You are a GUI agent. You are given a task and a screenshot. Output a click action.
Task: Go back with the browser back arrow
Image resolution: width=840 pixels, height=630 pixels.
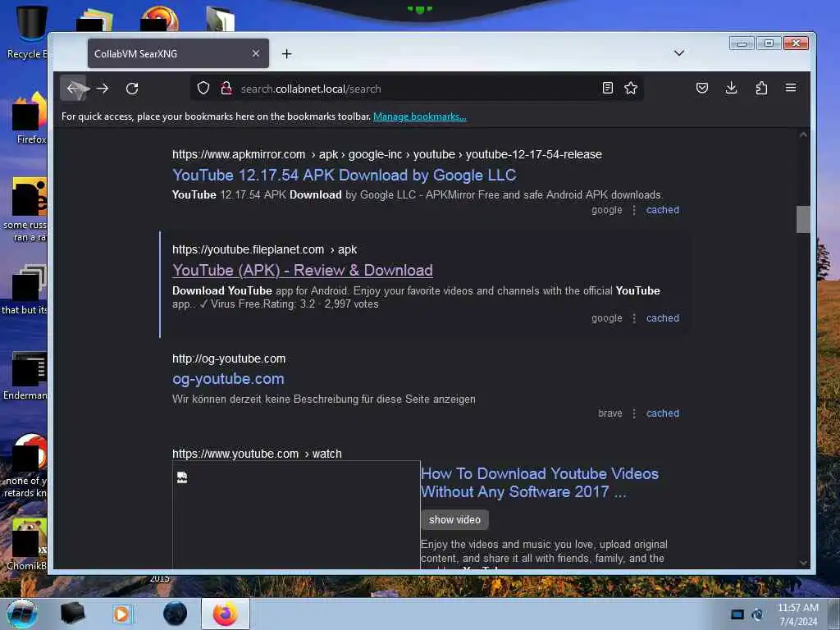[x=73, y=89]
